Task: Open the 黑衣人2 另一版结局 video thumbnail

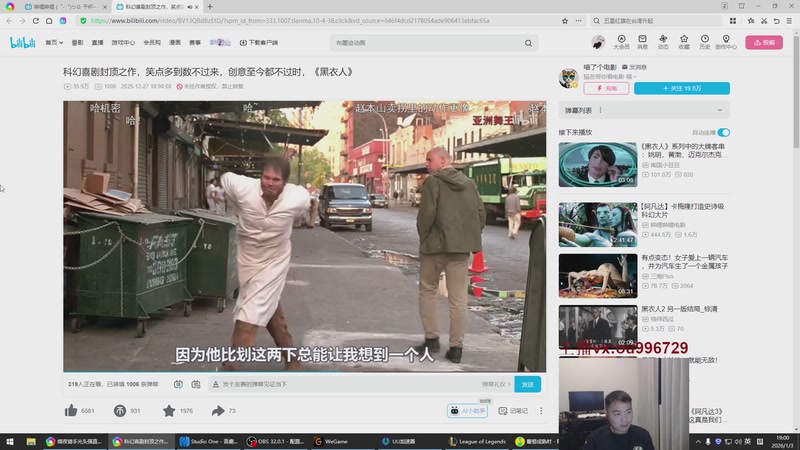Action: pyautogui.click(x=597, y=327)
